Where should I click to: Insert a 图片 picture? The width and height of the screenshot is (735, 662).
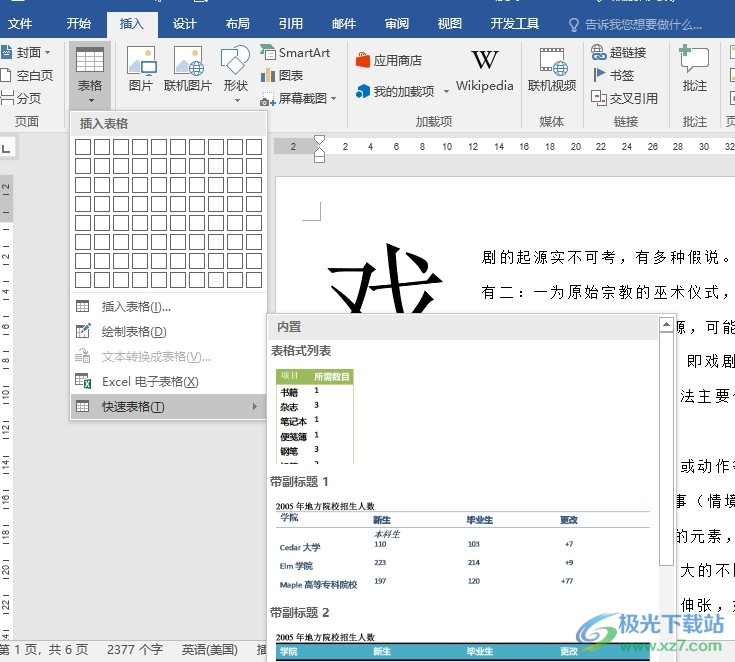[141, 69]
